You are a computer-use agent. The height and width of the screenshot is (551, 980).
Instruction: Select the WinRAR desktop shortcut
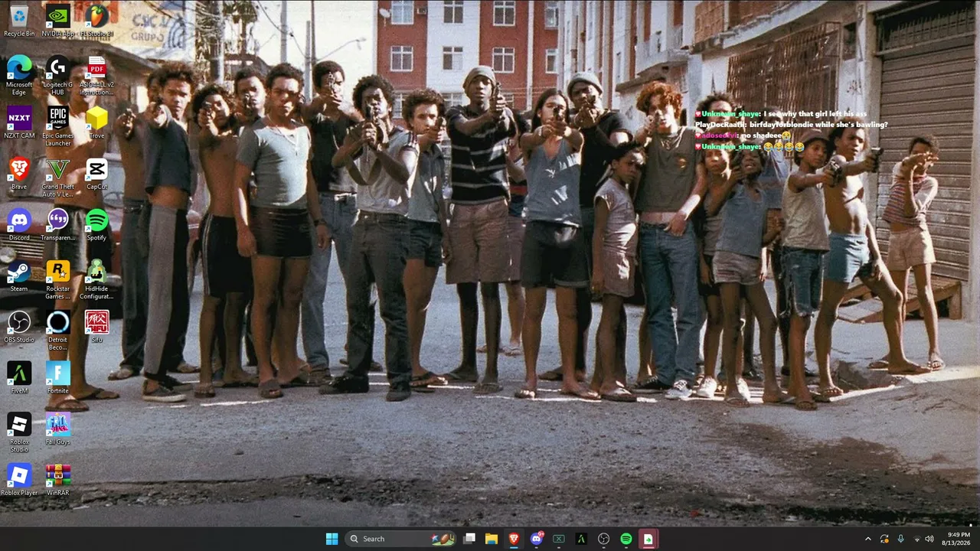57,480
